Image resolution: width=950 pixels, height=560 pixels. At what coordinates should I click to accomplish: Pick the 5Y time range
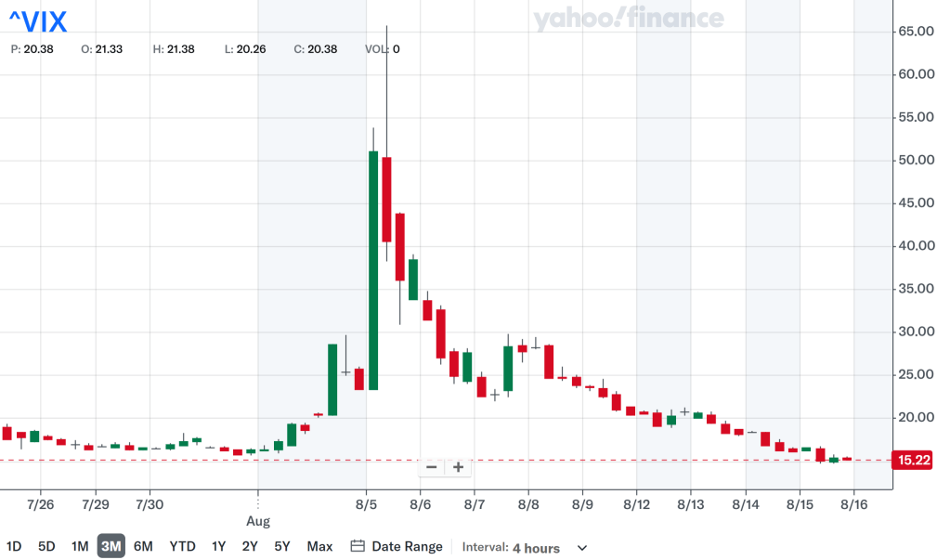click(x=281, y=547)
